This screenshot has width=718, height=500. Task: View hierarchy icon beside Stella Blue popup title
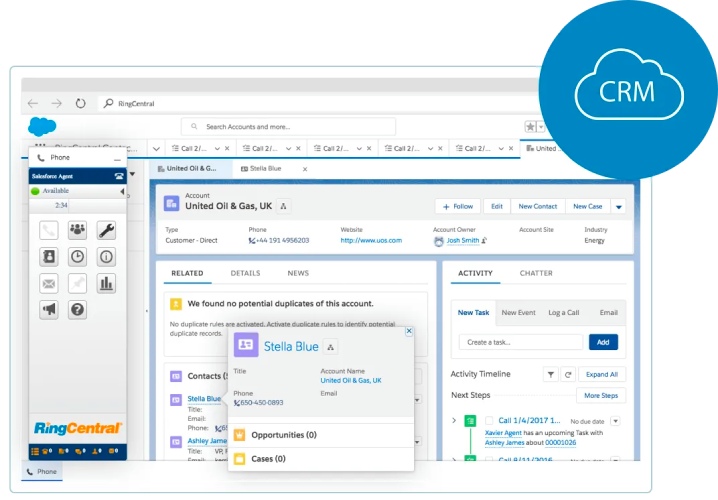pyautogui.click(x=330, y=348)
